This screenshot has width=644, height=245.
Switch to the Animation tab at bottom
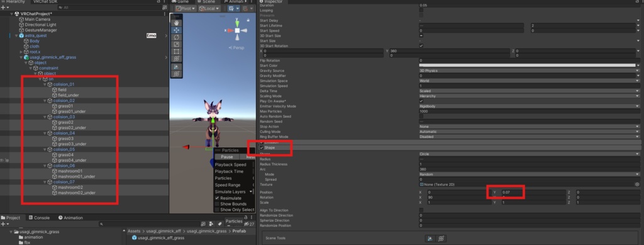click(70, 218)
